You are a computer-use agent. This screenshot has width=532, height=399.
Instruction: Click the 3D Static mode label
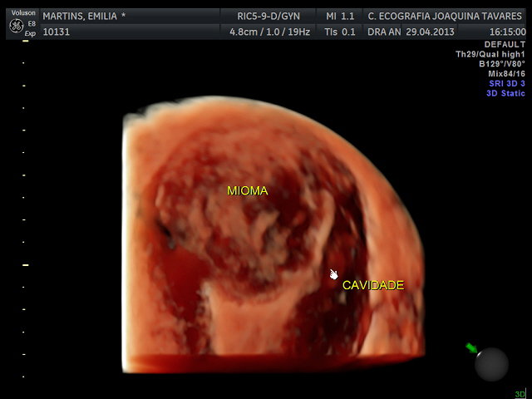pos(505,93)
